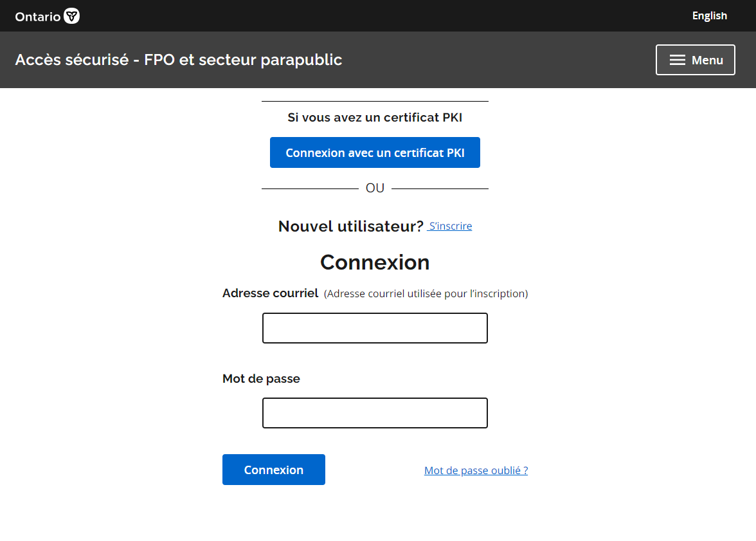Click the large Connexion heading
756x541 pixels.
click(x=375, y=262)
